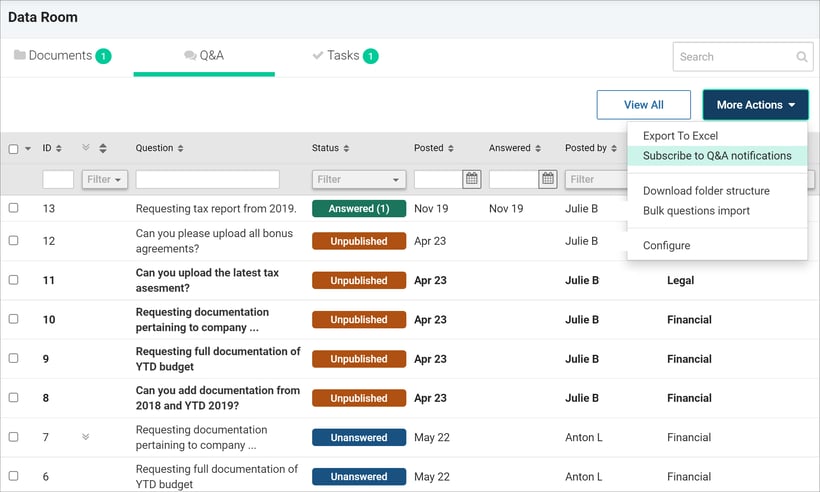Click the Answered (1) status badge

(358, 209)
